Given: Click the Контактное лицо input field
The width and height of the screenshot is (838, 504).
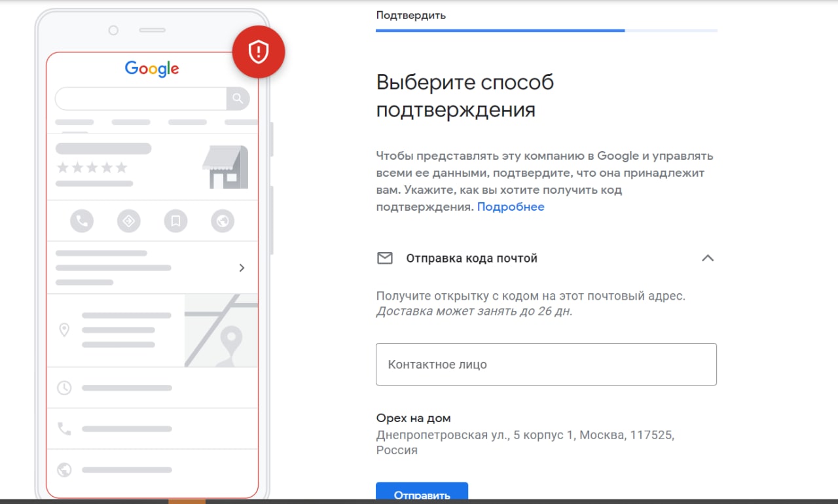Looking at the screenshot, I should coord(546,364).
